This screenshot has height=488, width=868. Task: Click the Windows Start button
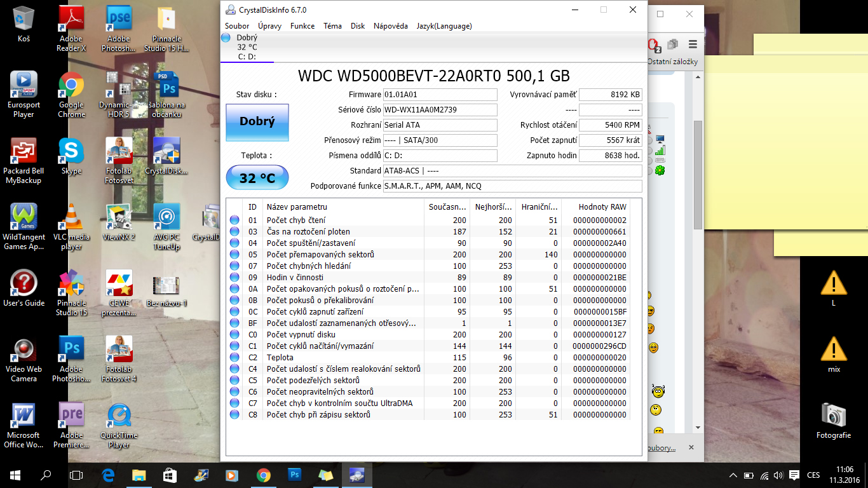pyautogui.click(x=15, y=475)
